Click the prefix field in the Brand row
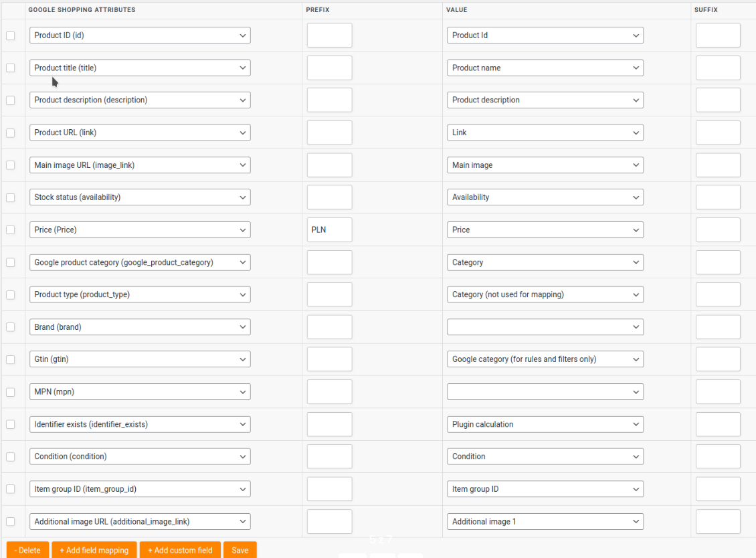Image resolution: width=756 pixels, height=558 pixels. pyautogui.click(x=329, y=327)
